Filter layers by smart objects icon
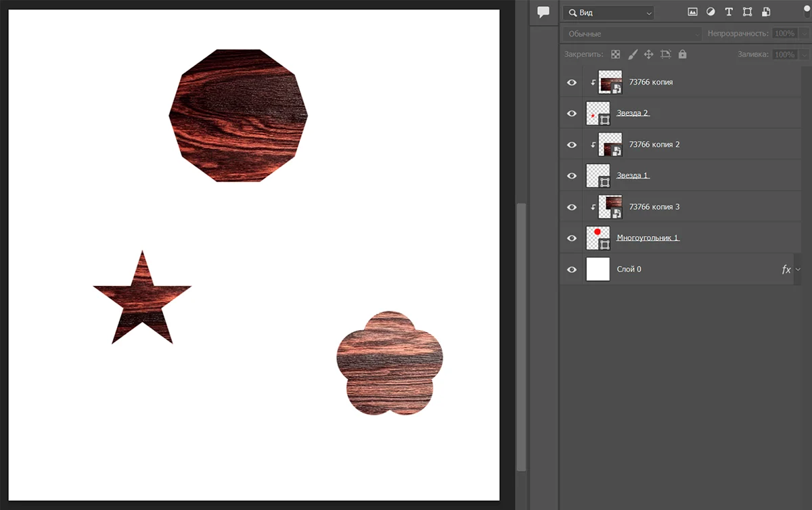The image size is (812, 510). click(765, 12)
